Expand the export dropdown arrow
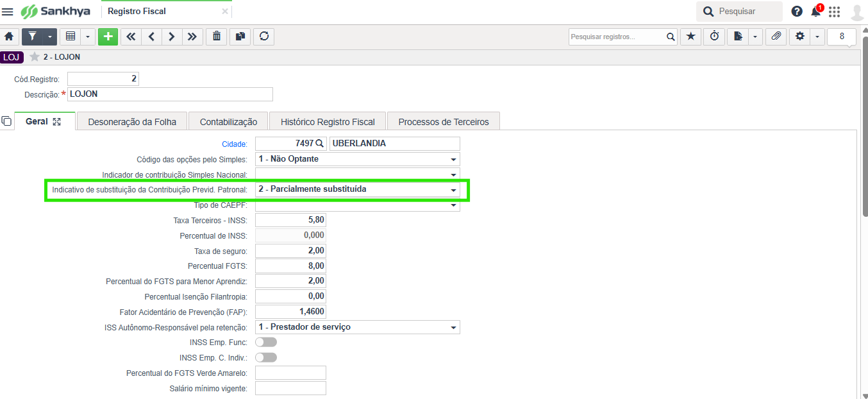The width and height of the screenshot is (868, 399). click(x=755, y=37)
